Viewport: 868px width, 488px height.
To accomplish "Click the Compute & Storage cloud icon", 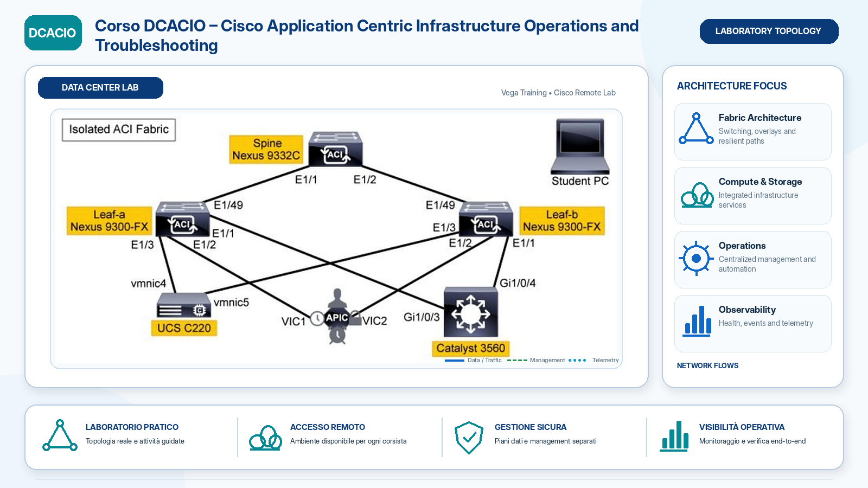I will [697, 195].
